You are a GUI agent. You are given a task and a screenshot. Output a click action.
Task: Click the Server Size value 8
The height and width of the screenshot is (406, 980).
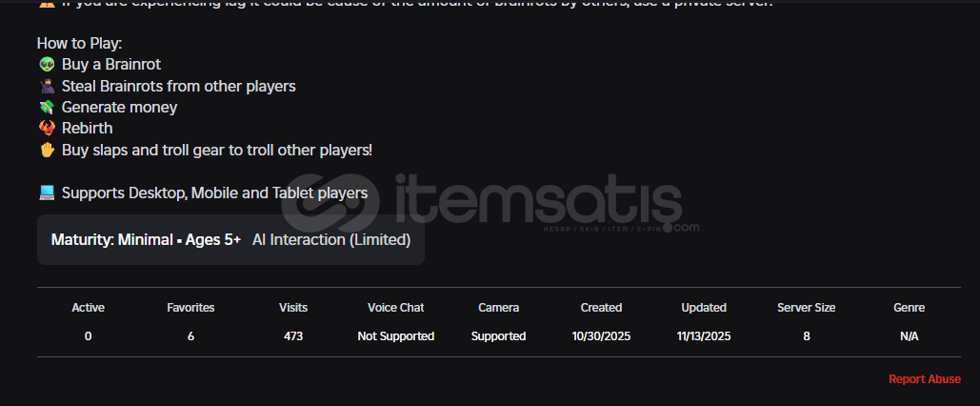pos(807,336)
